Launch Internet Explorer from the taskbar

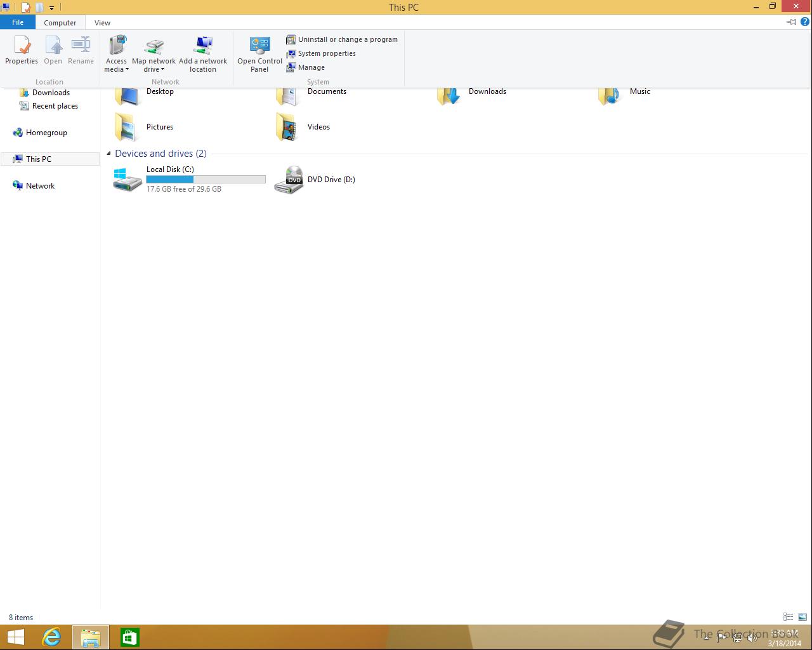[x=51, y=637]
